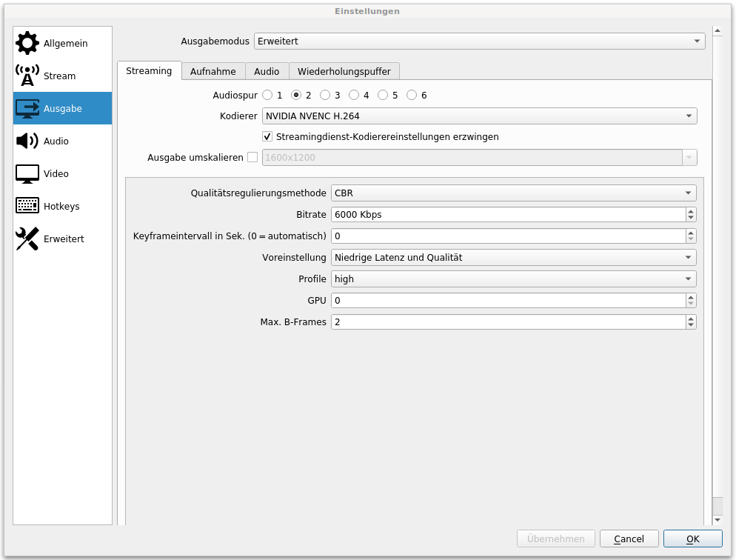This screenshot has height=560, width=736.
Task: Open the Kodierer encoder dropdown
Action: 479,116
